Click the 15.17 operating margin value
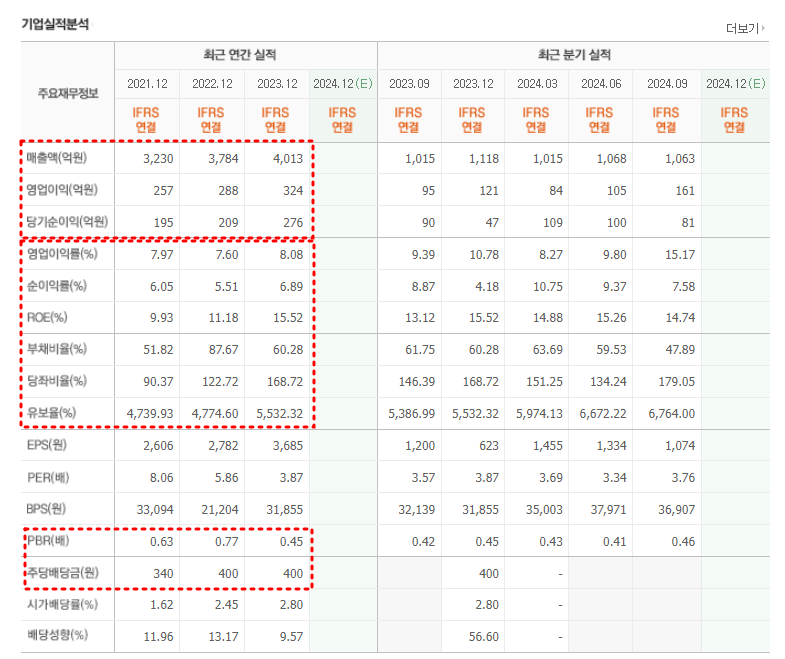 pos(680,255)
